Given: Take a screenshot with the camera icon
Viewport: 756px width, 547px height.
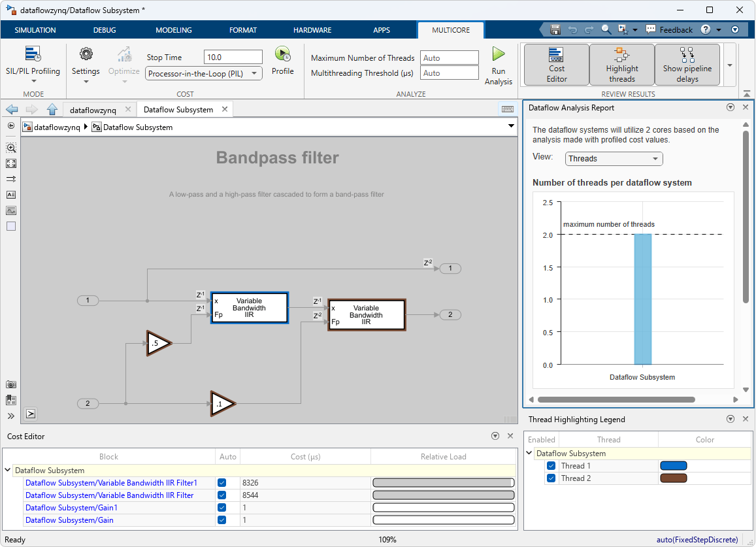Looking at the screenshot, I should tap(11, 384).
